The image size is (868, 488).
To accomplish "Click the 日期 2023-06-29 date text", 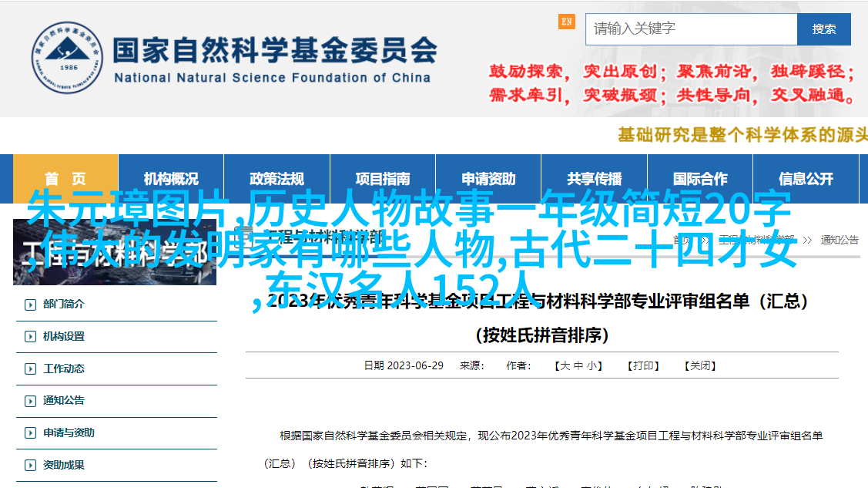I will pyautogui.click(x=404, y=365).
